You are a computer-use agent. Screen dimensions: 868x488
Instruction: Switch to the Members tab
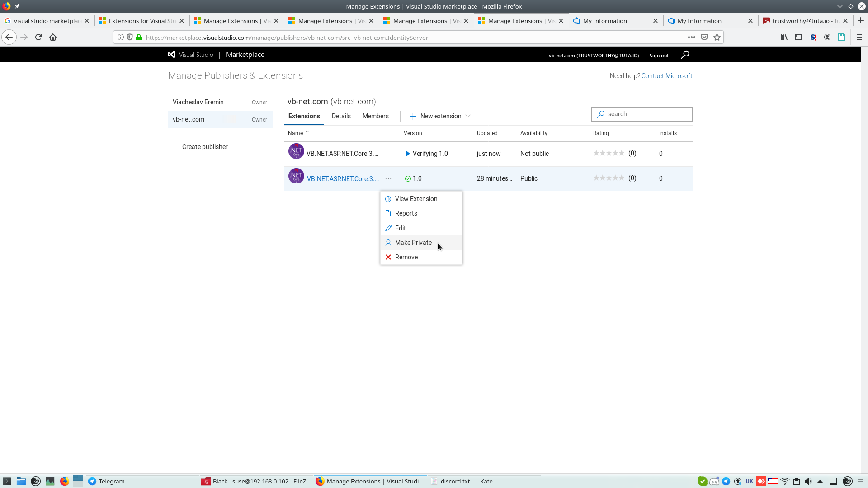click(375, 116)
